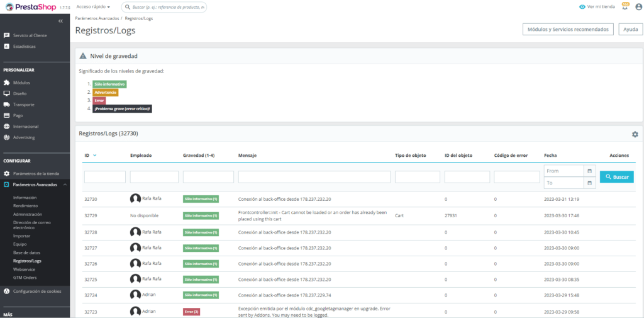
Task: Open the From date calendar icon
Action: click(589, 171)
